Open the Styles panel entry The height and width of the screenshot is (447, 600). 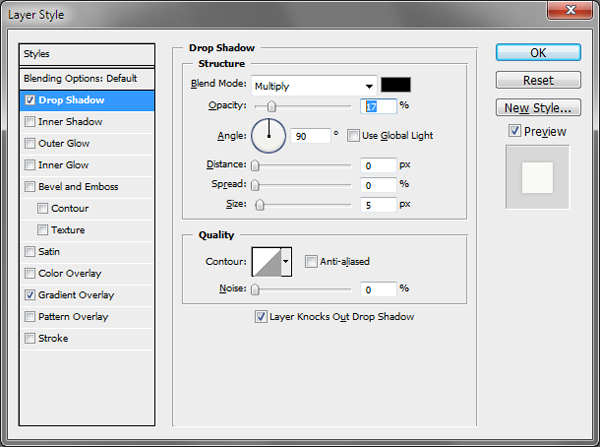click(87, 54)
